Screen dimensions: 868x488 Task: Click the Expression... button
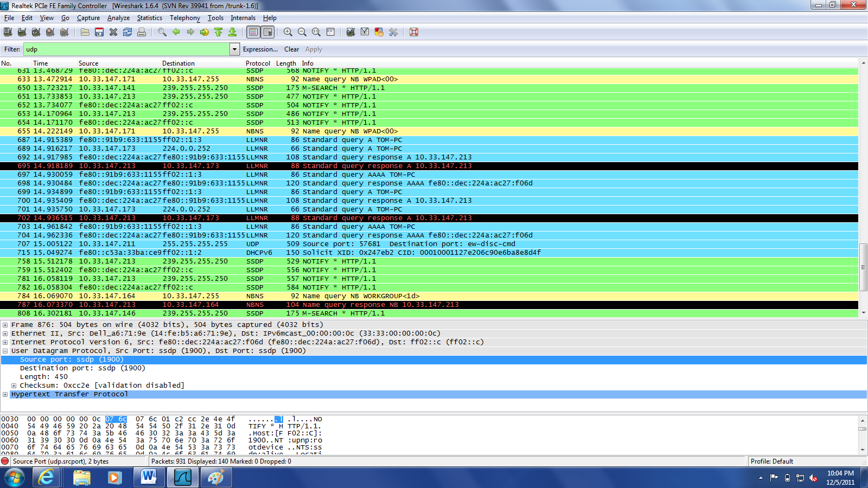260,49
